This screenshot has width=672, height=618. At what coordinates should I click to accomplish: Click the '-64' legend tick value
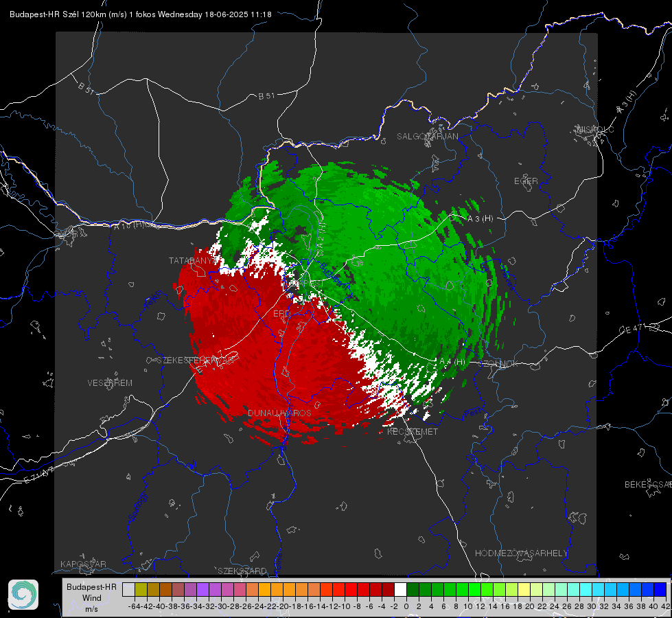135,606
